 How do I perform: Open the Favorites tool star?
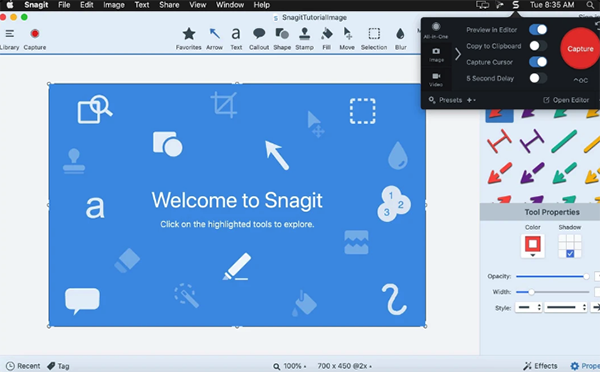[x=189, y=38]
